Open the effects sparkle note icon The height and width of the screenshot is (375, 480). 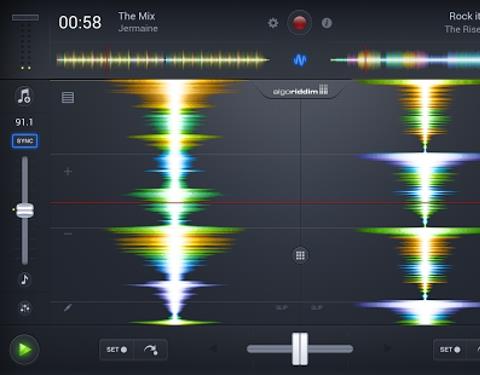point(25,308)
